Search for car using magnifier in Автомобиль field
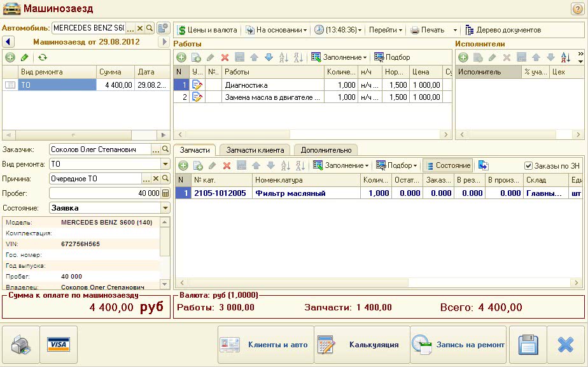588x367 pixels. point(150,28)
